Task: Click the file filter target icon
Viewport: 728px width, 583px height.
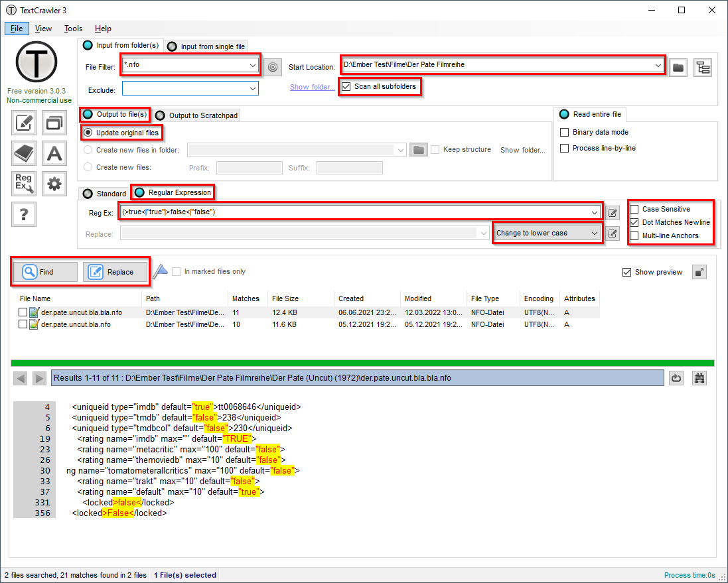Action: 273,67
